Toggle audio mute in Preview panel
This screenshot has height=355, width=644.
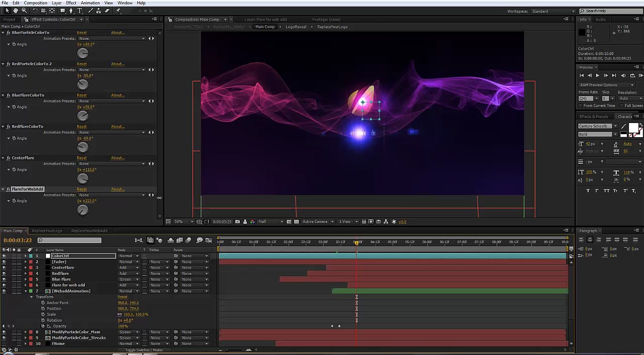pyautogui.click(x=623, y=76)
